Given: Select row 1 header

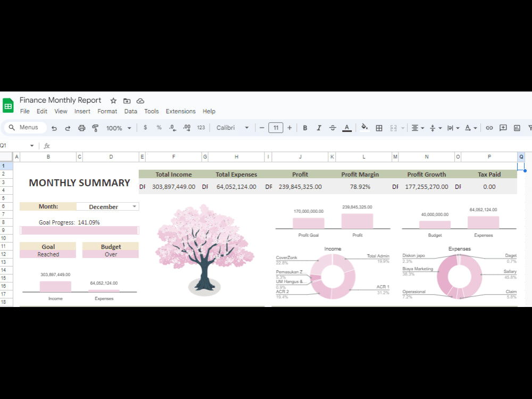Looking at the screenshot, I should [x=6, y=165].
